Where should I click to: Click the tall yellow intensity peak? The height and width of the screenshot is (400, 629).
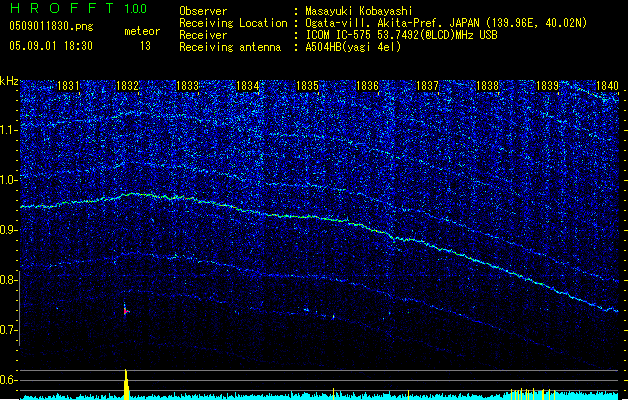point(126,384)
